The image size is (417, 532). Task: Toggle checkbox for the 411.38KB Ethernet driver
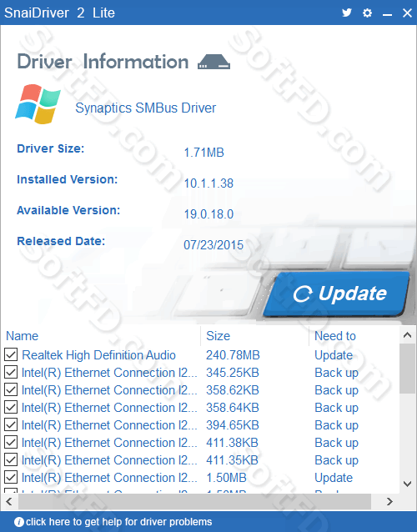(x=11, y=443)
